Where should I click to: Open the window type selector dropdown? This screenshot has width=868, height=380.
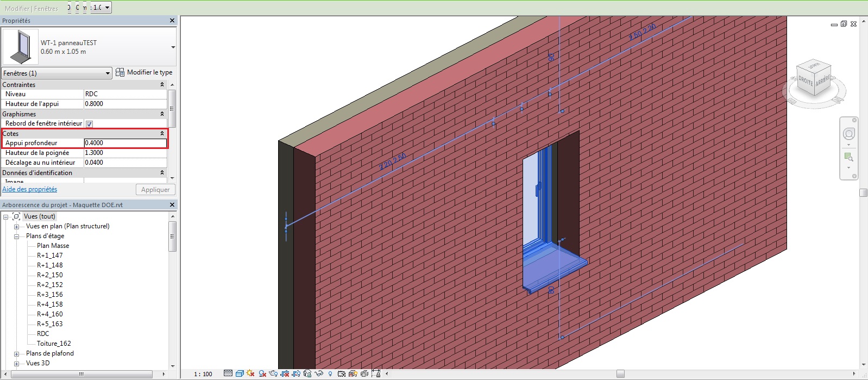tap(173, 47)
